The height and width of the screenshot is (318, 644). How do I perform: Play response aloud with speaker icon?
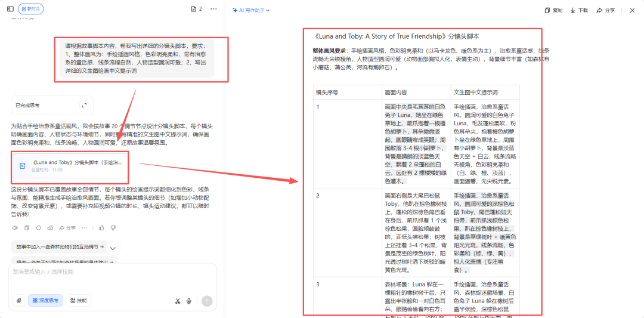point(15,228)
